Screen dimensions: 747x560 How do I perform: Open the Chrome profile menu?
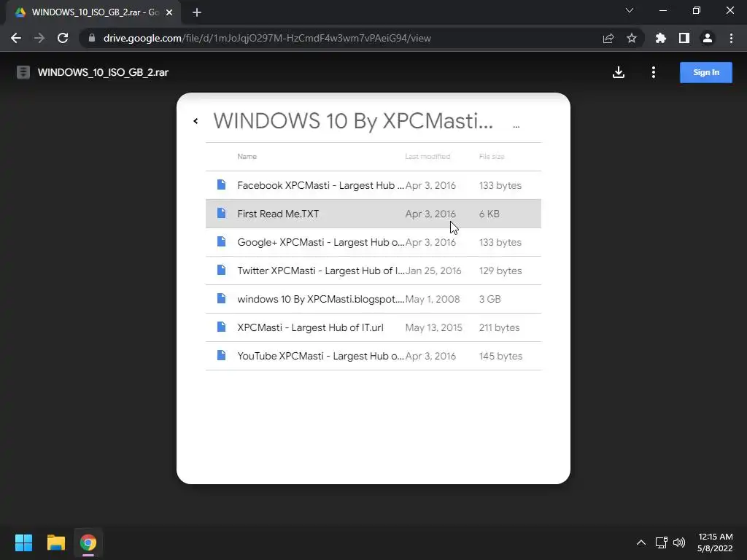pos(708,38)
